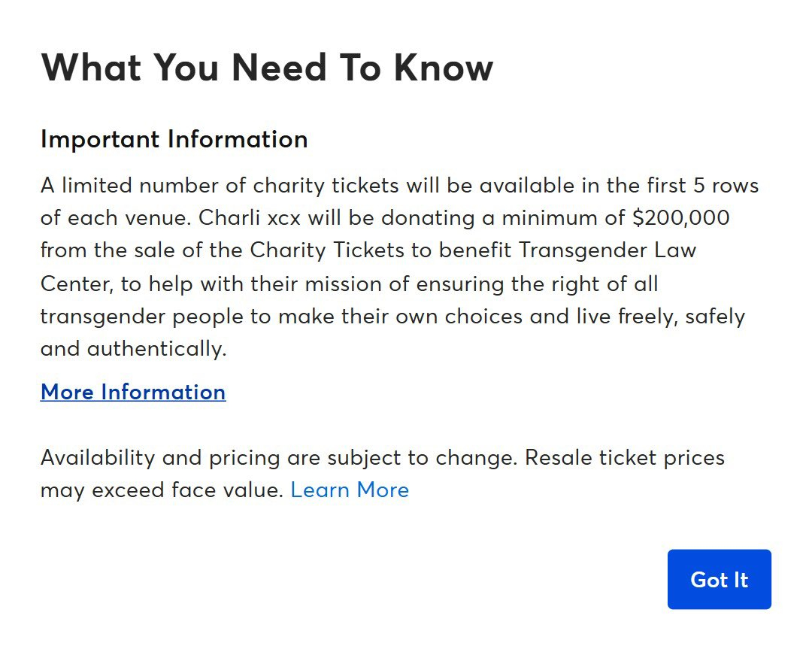Follow the Learn More link

click(x=350, y=490)
